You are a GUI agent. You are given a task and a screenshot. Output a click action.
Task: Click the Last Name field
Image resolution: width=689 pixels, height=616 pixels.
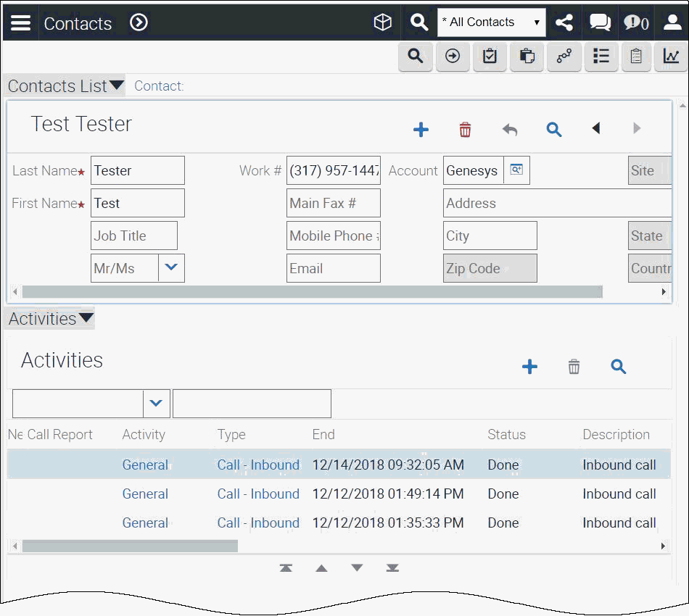click(x=138, y=170)
